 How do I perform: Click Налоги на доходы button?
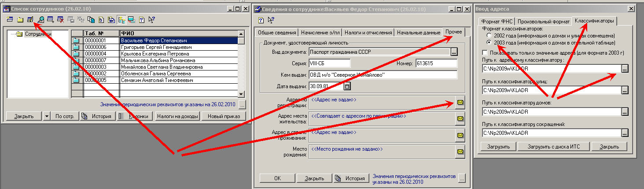[x=177, y=116]
